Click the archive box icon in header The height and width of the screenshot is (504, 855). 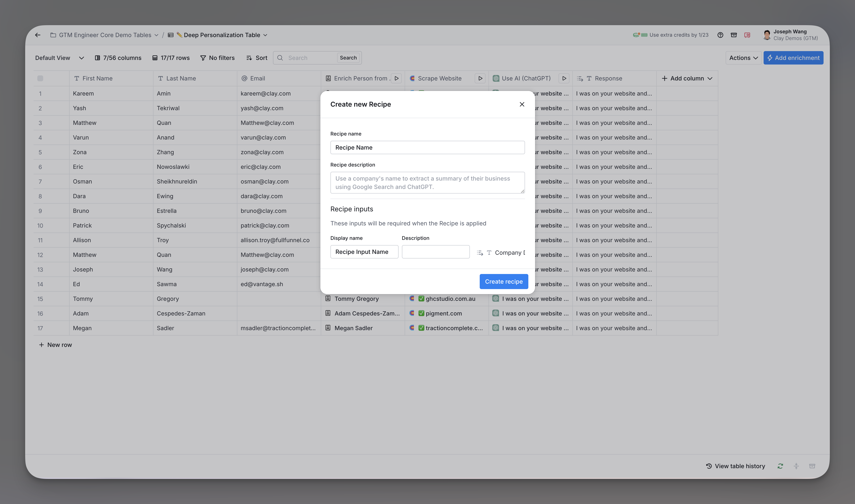click(734, 35)
